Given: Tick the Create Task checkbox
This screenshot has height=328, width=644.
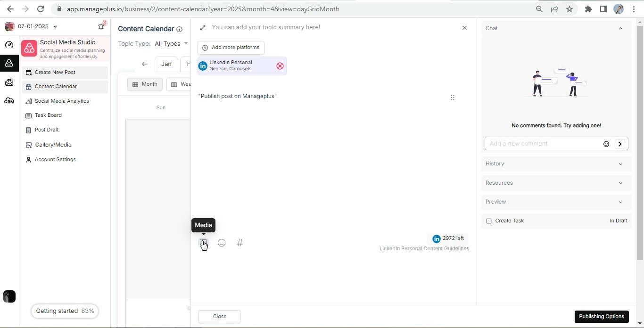Looking at the screenshot, I should 489,221.
